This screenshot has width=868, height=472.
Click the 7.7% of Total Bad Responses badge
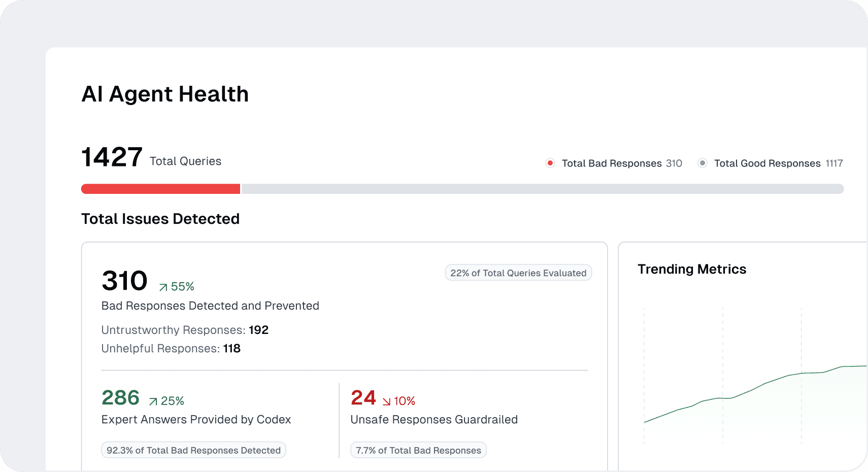pos(418,450)
